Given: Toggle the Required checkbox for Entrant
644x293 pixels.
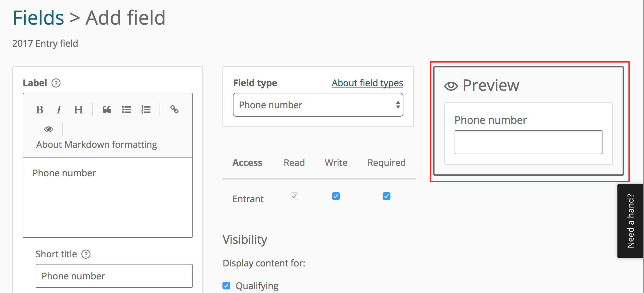Looking at the screenshot, I should tap(386, 196).
